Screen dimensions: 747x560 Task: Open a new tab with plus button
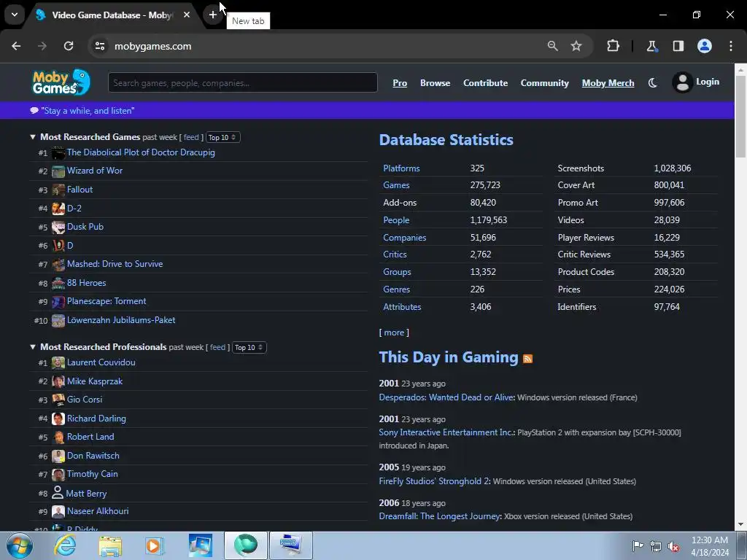tap(212, 15)
